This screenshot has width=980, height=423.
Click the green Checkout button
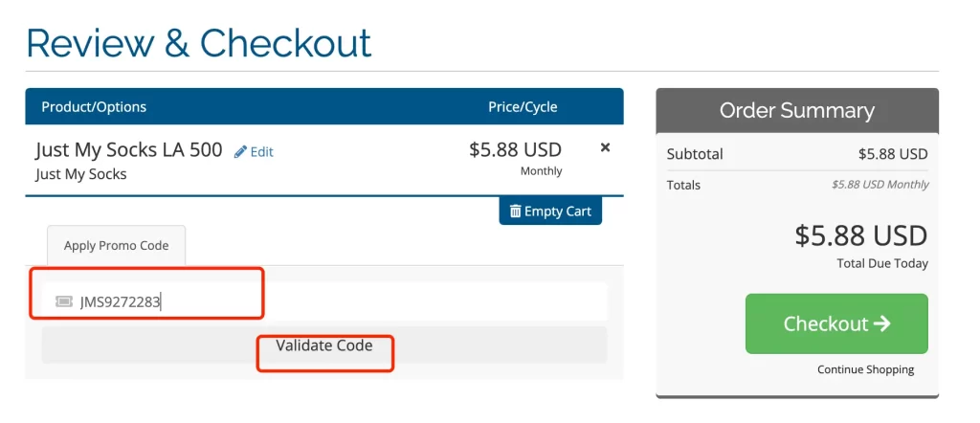click(x=836, y=323)
